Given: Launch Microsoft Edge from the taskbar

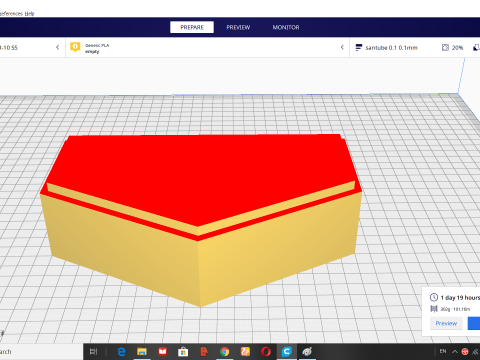Looking at the screenshot, I should [x=121, y=351].
